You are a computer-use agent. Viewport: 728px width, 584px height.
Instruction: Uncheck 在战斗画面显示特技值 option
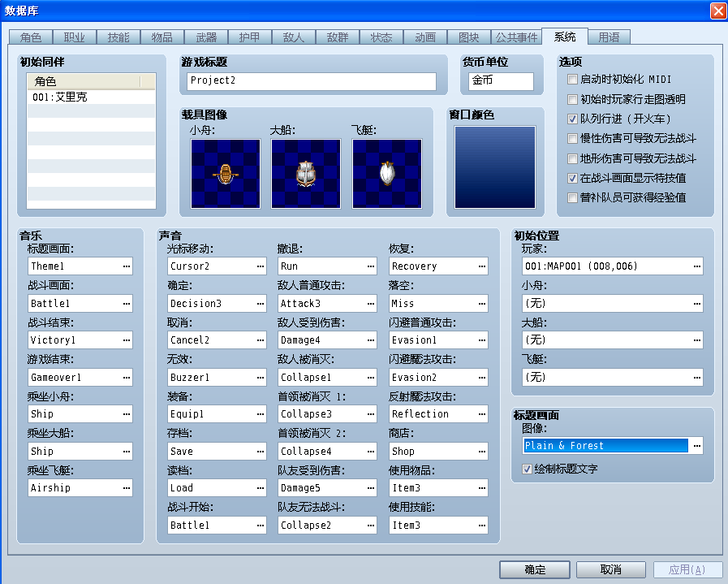(x=572, y=178)
